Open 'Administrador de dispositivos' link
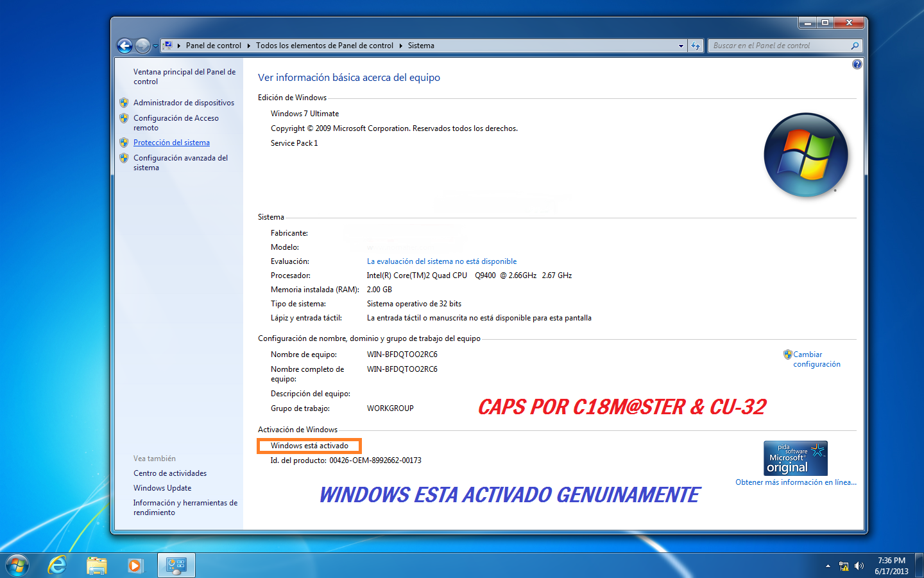 tap(184, 103)
